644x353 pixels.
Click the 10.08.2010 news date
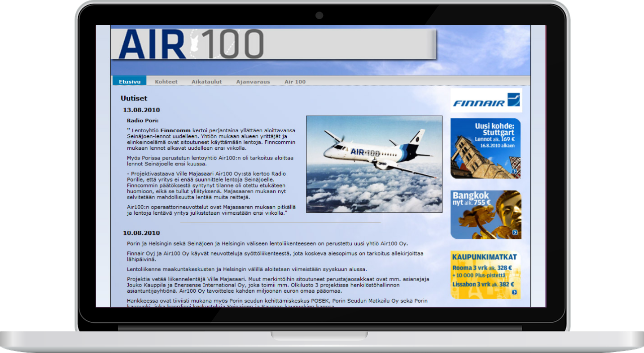141,233
